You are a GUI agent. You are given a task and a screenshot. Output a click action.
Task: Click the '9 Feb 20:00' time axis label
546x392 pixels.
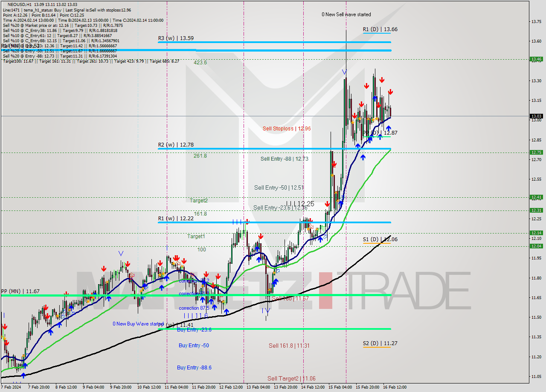121,387
